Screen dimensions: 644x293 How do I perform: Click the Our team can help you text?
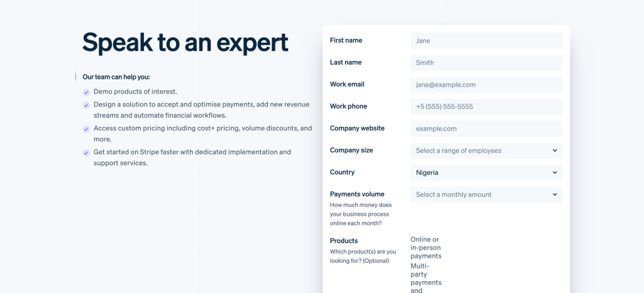[116, 77]
